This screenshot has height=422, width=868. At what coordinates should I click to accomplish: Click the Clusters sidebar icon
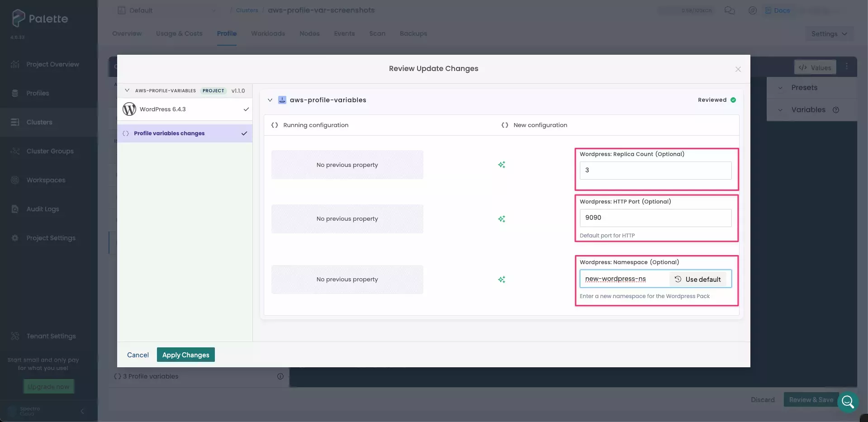pyautogui.click(x=15, y=122)
